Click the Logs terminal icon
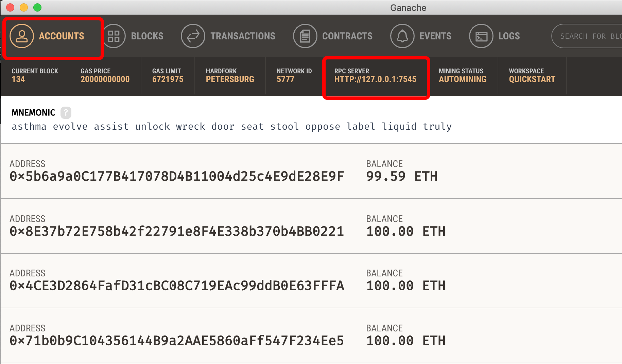The image size is (622, 364). click(481, 36)
